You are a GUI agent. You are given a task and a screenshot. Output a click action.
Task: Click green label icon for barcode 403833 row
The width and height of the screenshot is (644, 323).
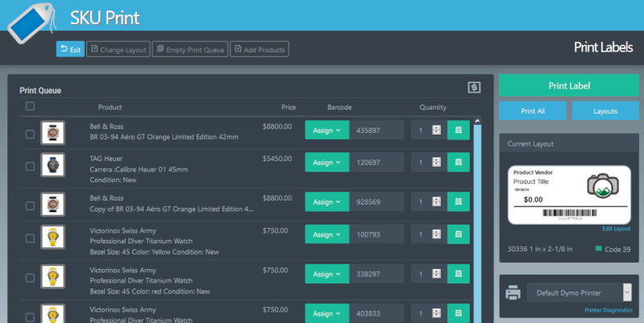click(x=459, y=313)
